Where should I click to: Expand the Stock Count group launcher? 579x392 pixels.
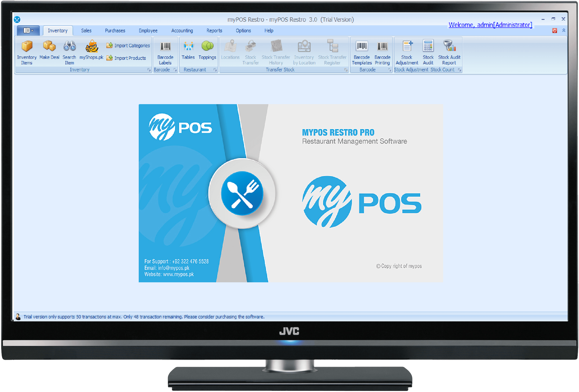point(459,70)
